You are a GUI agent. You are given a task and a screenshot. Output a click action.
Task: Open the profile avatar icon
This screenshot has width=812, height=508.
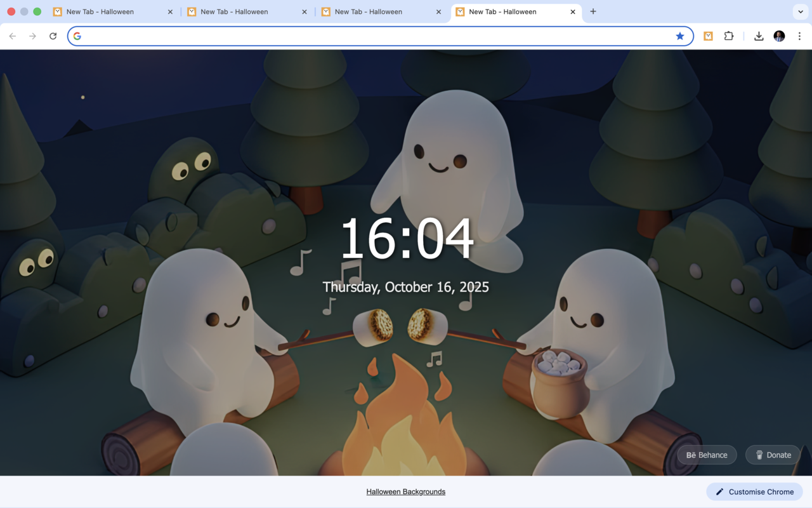click(779, 36)
